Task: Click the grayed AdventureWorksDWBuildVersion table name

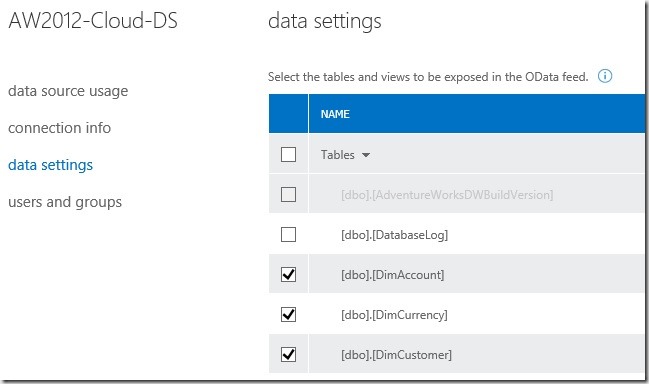Action: pyautogui.click(x=447, y=195)
